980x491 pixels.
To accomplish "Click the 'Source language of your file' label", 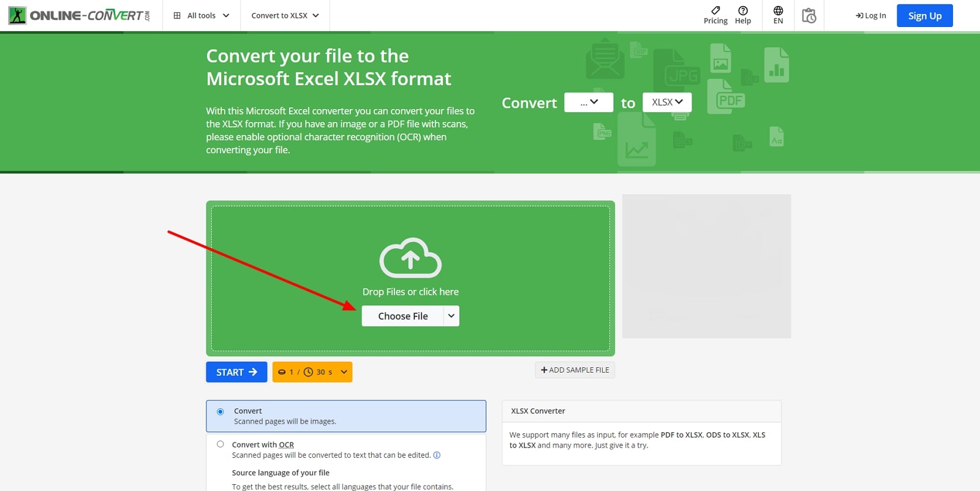I will point(281,473).
